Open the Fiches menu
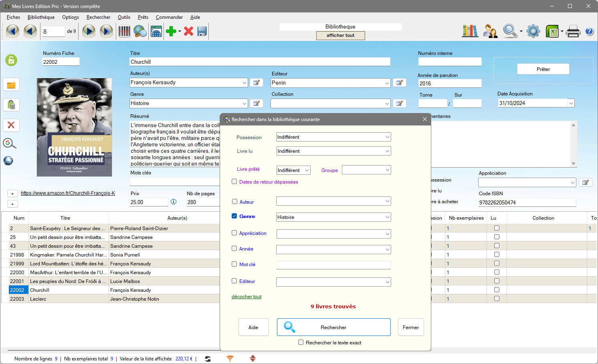598x364 pixels. (x=13, y=17)
